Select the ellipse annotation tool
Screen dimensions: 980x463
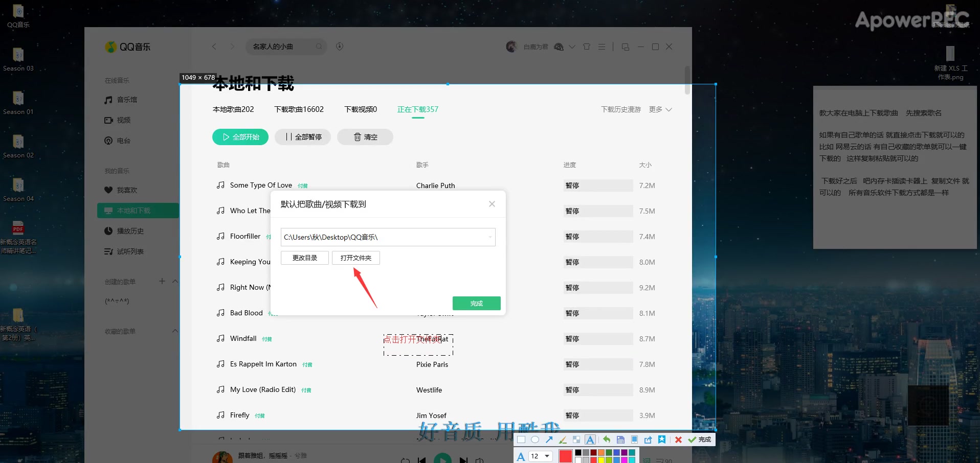535,439
